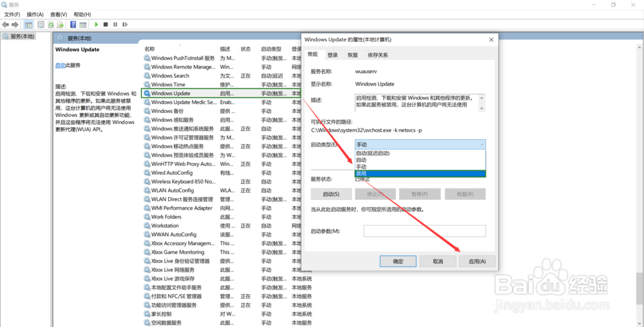Viewport: 644px width, 327px height.
Task: Sort services by the 启动类型 column header
Action: click(x=274, y=49)
